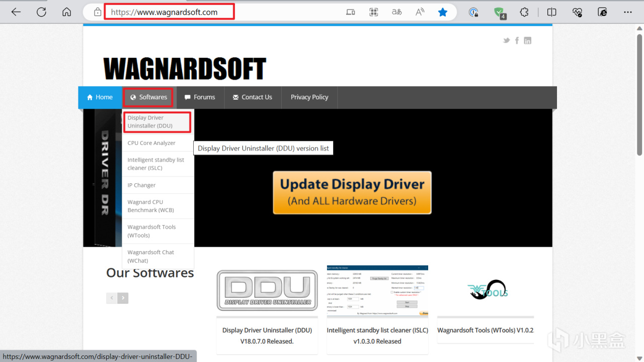Screen dimensions: 644x362
Task: Click the Update Display Driver banner button
Action: (352, 193)
